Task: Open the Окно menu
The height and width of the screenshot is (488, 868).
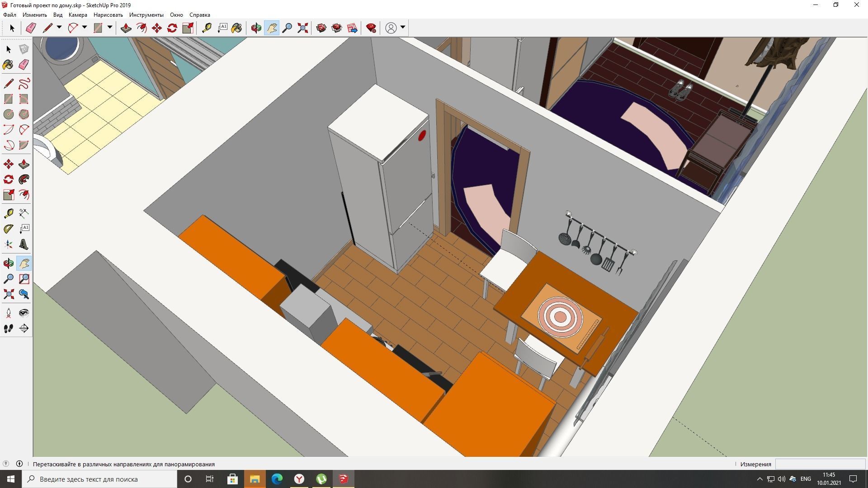Action: pyautogui.click(x=176, y=15)
